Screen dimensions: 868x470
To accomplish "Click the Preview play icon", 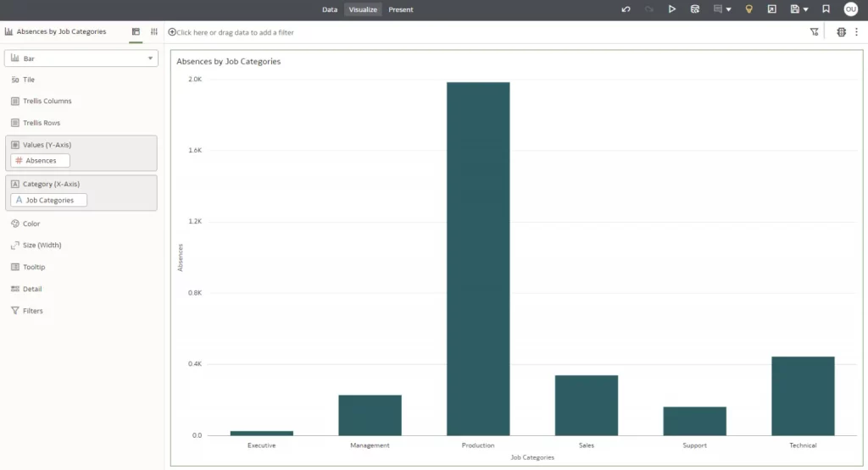I will point(671,9).
